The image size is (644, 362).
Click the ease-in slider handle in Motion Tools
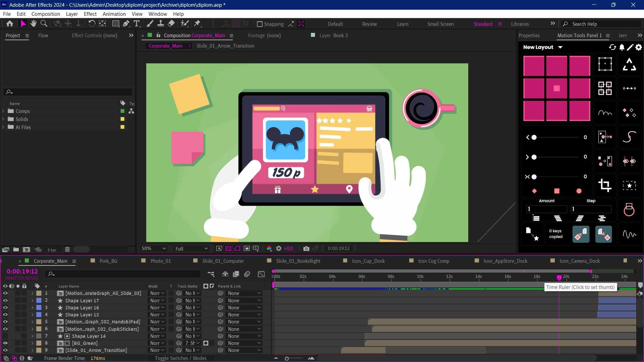(534, 137)
